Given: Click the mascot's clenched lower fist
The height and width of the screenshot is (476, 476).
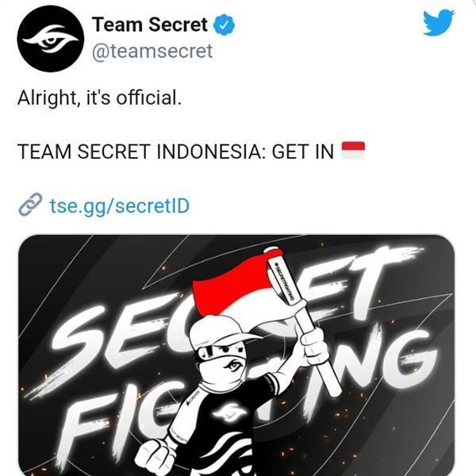Looking at the screenshot, I should click(x=155, y=458).
